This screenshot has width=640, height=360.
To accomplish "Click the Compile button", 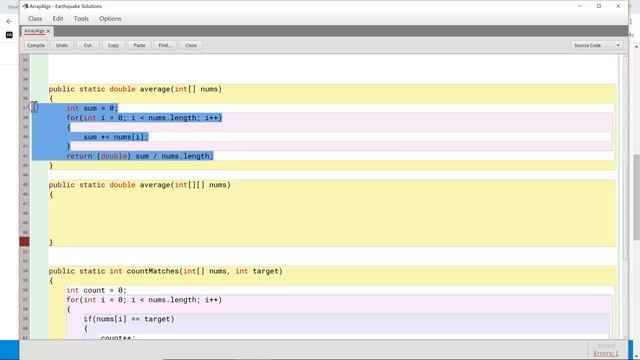I will click(36, 45).
